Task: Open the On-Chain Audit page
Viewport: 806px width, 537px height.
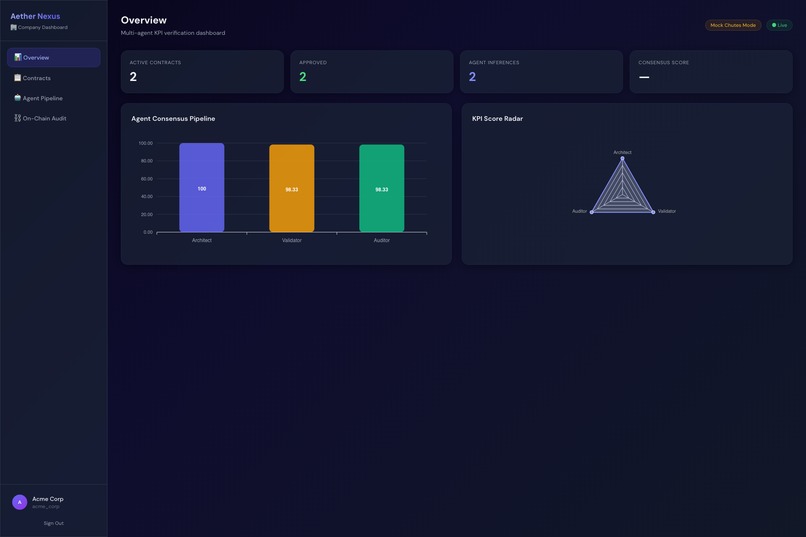Action: (53, 118)
